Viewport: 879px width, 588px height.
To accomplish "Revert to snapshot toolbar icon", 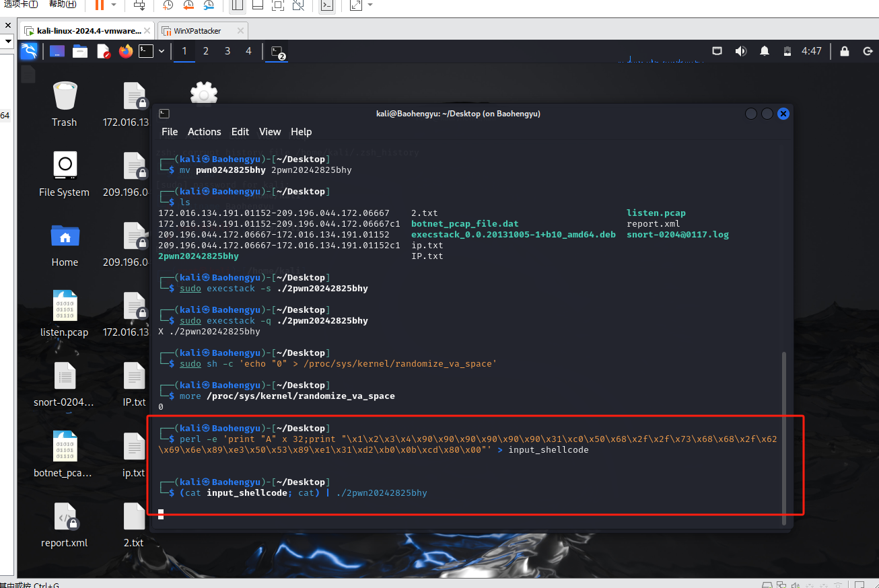I will (x=188, y=5).
